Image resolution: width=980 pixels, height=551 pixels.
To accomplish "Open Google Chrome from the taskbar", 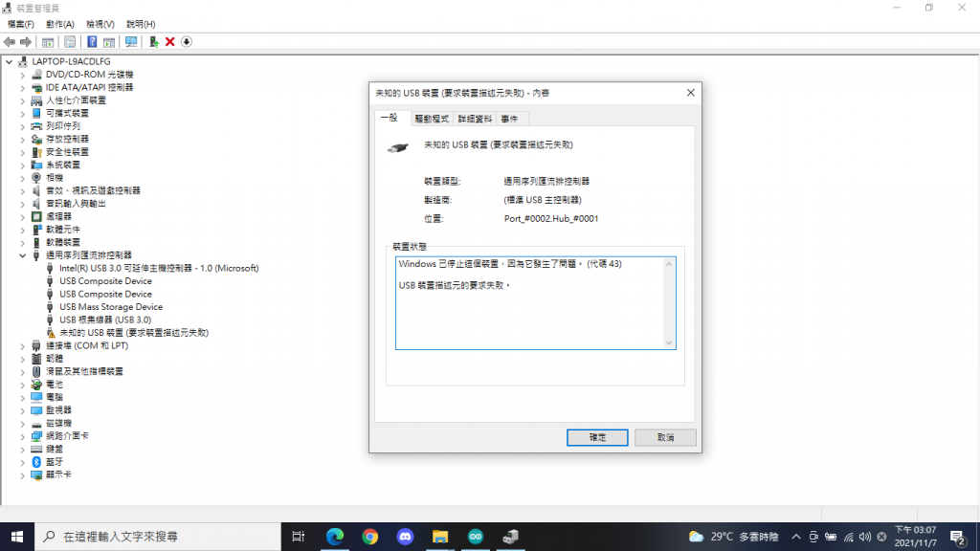I will [370, 537].
